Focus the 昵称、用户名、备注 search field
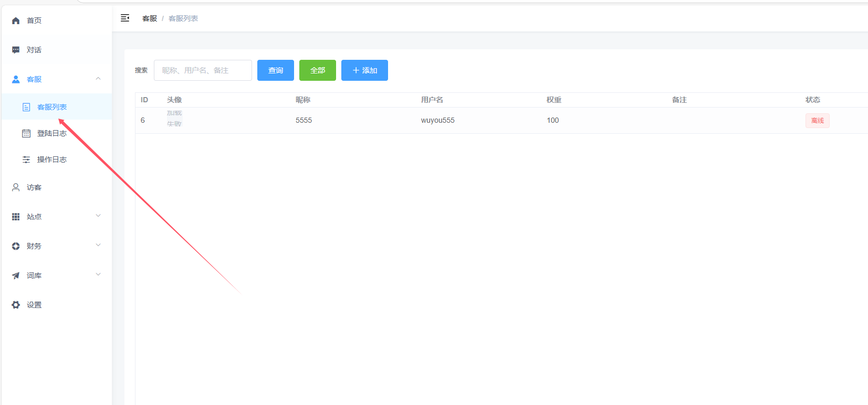 203,70
